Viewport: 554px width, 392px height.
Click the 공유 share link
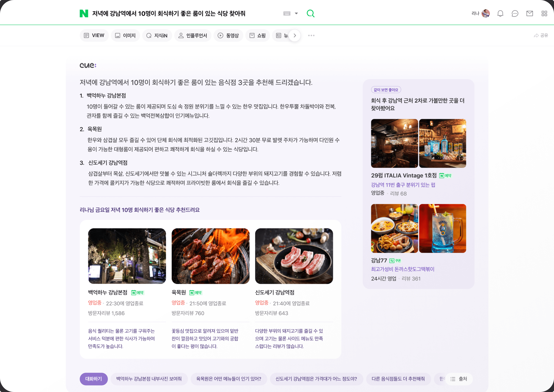pyautogui.click(x=541, y=35)
